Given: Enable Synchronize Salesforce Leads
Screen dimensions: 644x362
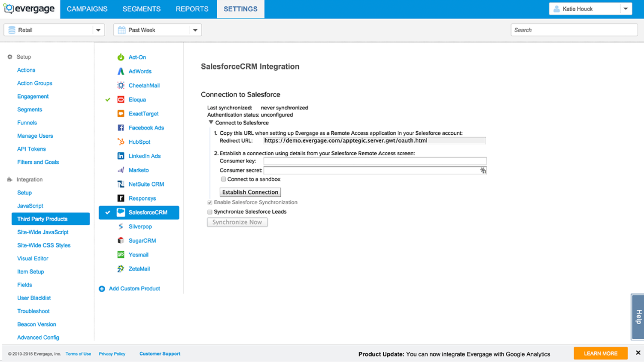Looking at the screenshot, I should [x=210, y=211].
